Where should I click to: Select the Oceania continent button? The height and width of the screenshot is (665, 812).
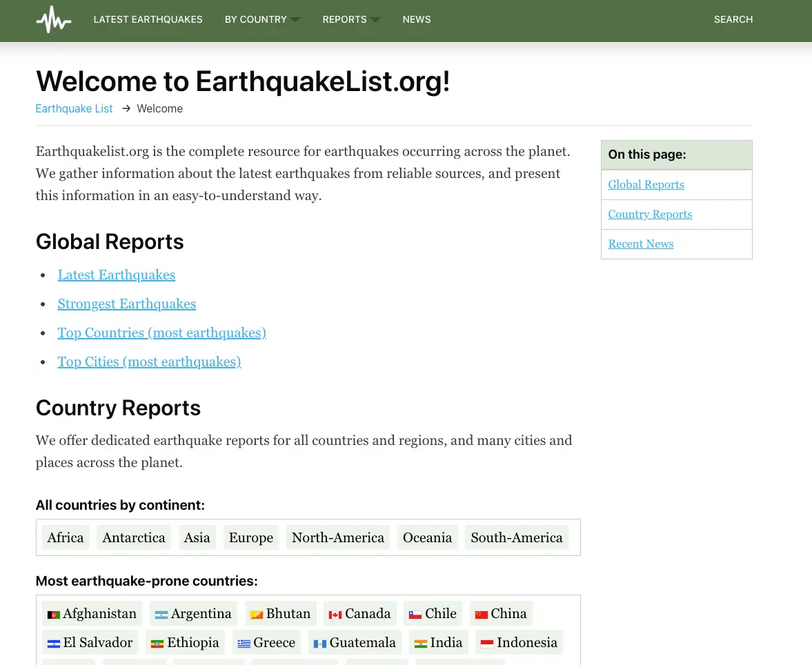(427, 537)
